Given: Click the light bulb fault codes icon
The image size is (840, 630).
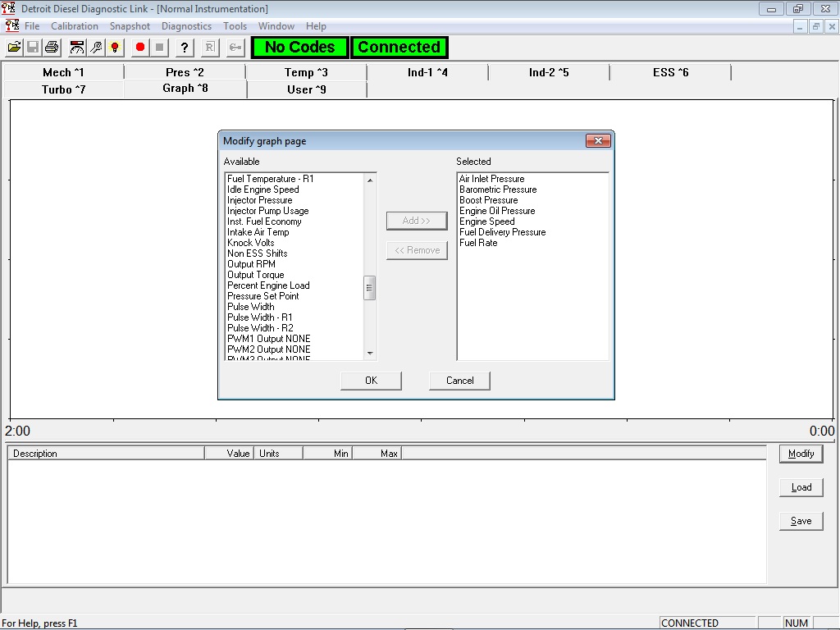Looking at the screenshot, I should coord(116,47).
